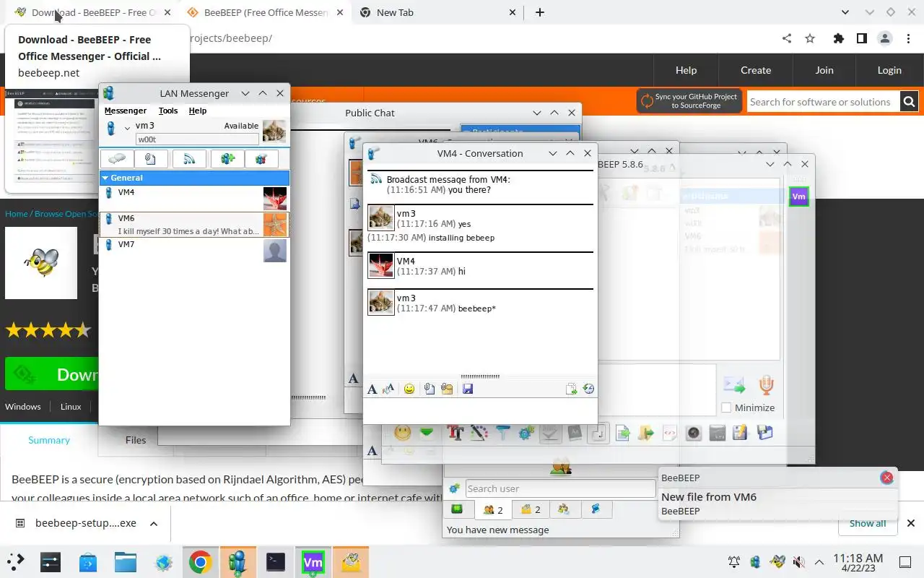Click Browse Open Source breadcrumb link
This screenshot has height=578, width=924.
(66, 214)
